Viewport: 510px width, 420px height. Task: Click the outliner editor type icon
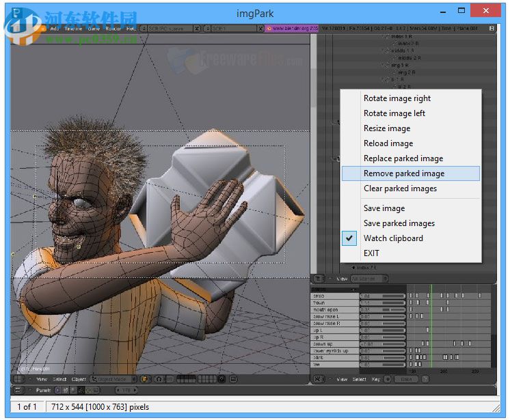[319, 279]
